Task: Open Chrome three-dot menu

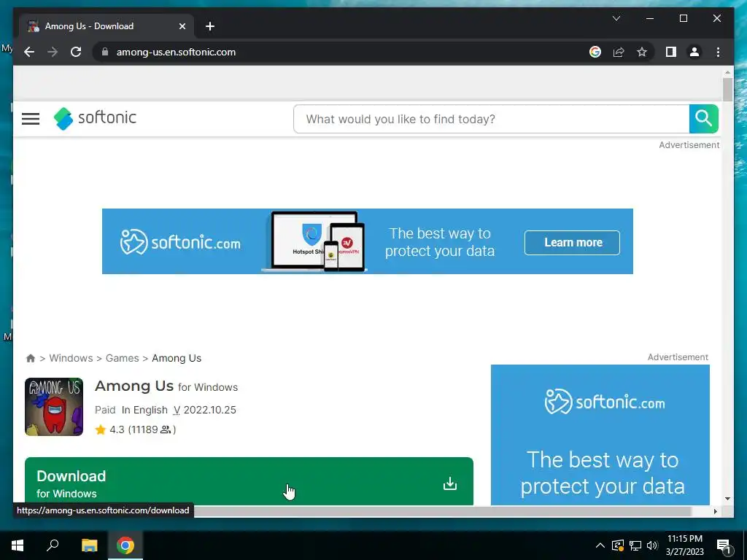Action: click(718, 52)
